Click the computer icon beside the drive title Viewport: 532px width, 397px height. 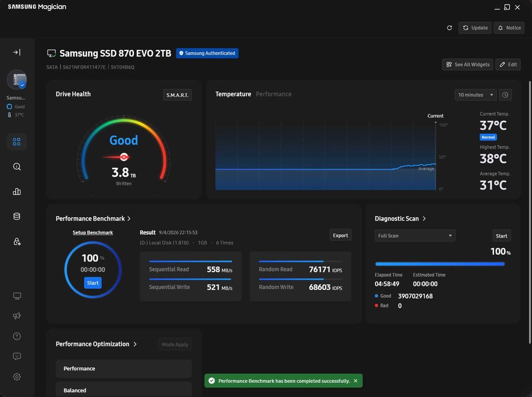(52, 53)
